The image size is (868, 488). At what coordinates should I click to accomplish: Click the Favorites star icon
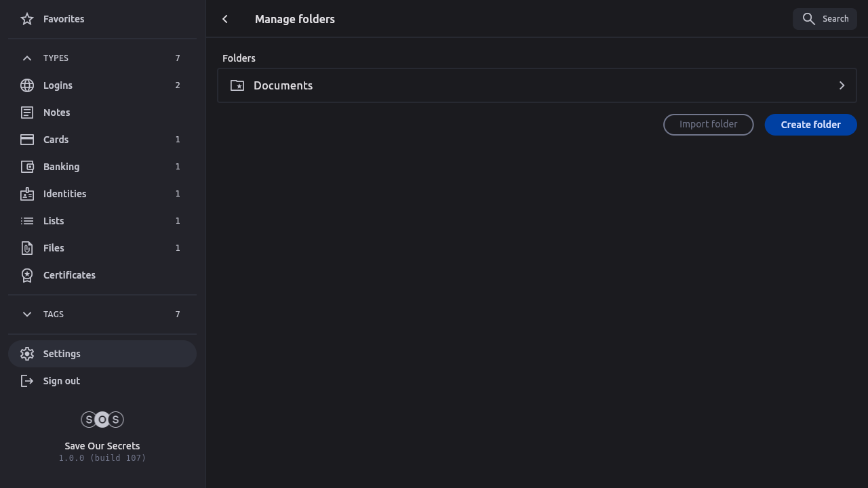[27, 19]
